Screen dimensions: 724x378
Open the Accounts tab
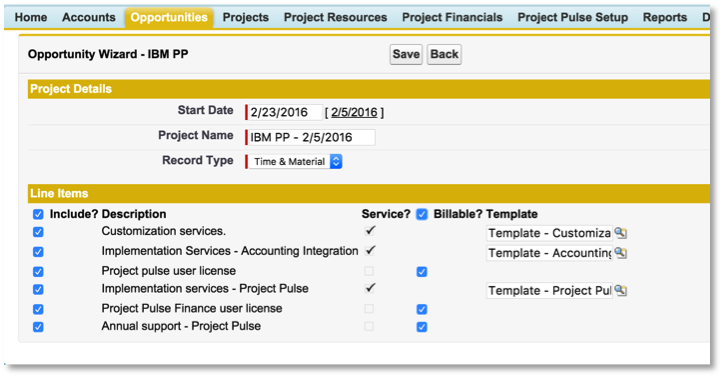pyautogui.click(x=89, y=18)
